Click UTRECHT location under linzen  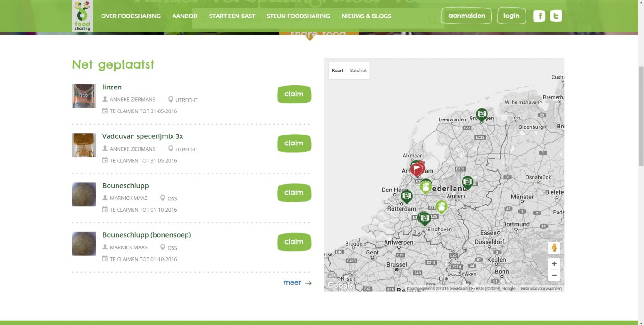[186, 100]
